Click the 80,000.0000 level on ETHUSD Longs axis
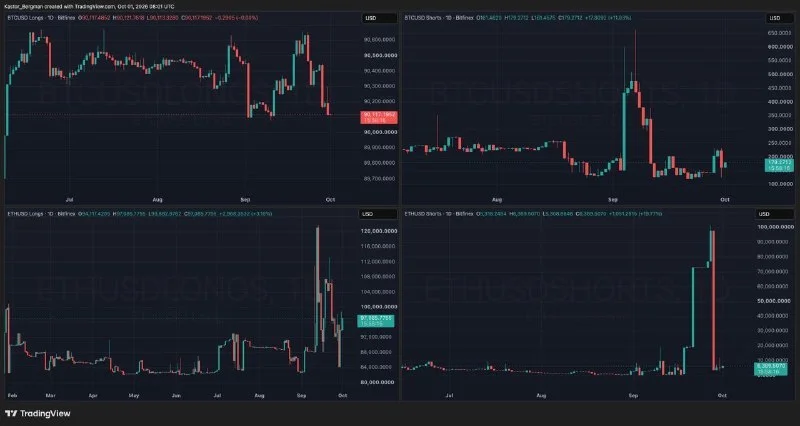800x426 pixels. point(379,382)
